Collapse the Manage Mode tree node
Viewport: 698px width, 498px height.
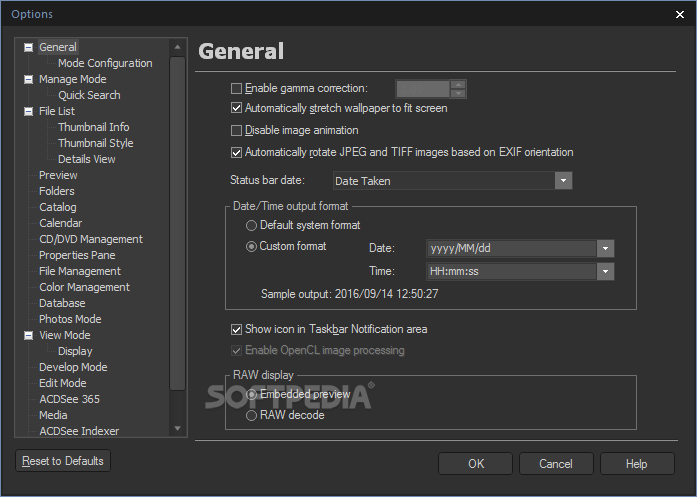tap(28, 79)
